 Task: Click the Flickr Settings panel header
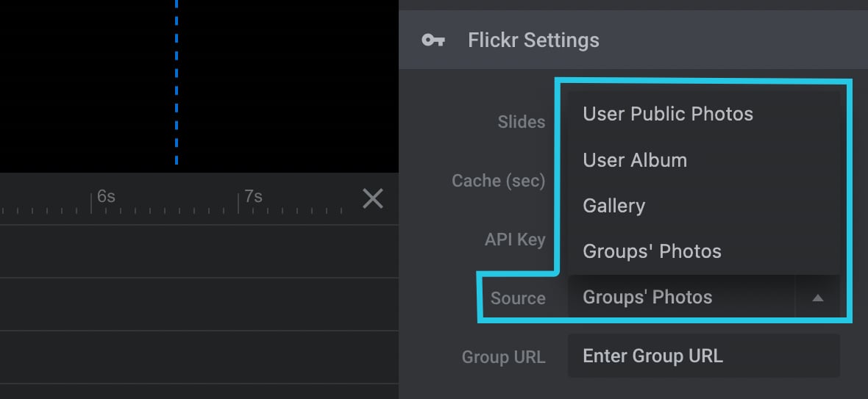(x=633, y=40)
